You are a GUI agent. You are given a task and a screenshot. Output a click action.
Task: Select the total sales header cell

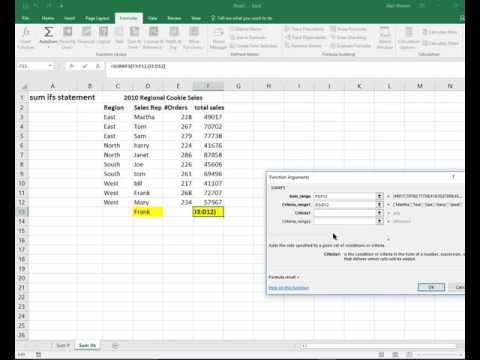(209, 108)
